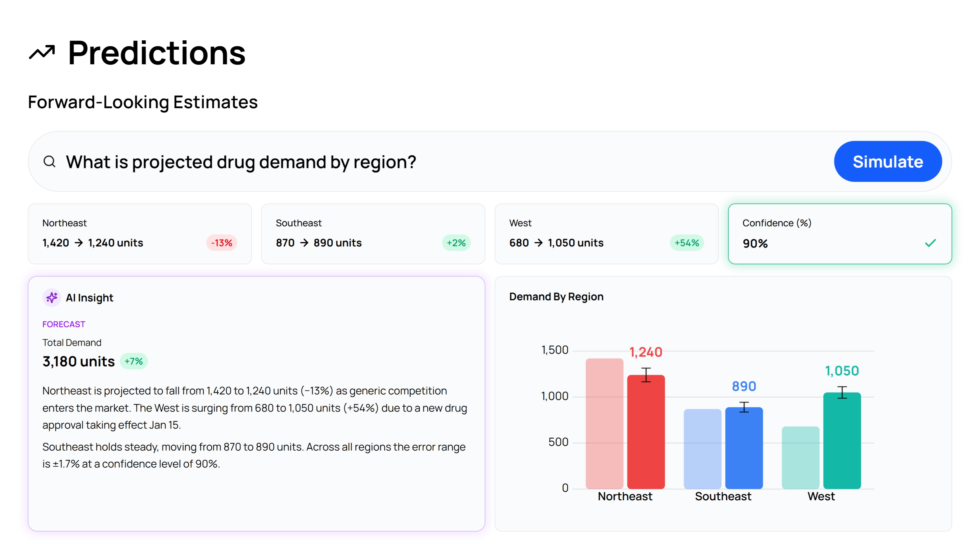This screenshot has height=559, width=980.
Task: Click the magnifying glass search icon
Action: (49, 162)
